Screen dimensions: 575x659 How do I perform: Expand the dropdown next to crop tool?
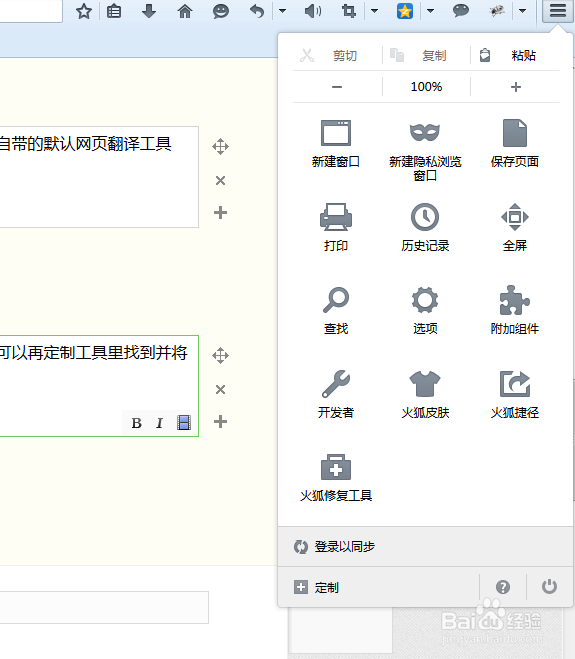(x=375, y=11)
